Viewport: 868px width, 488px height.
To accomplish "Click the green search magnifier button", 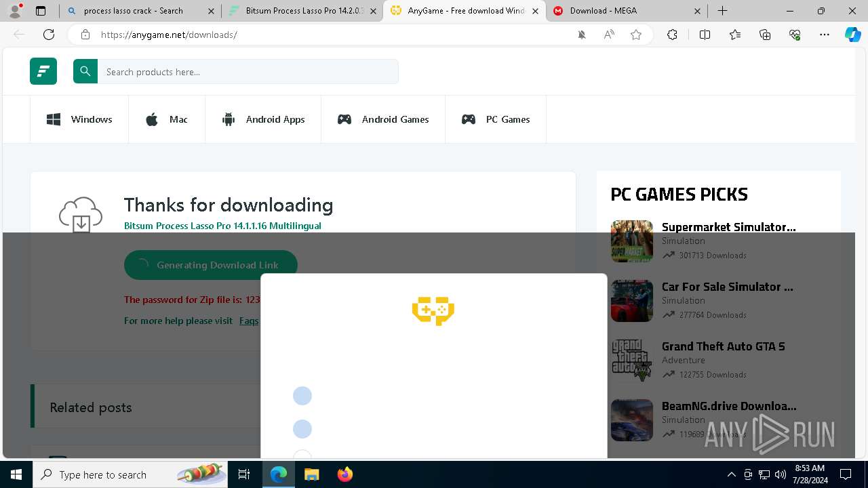I will click(85, 71).
